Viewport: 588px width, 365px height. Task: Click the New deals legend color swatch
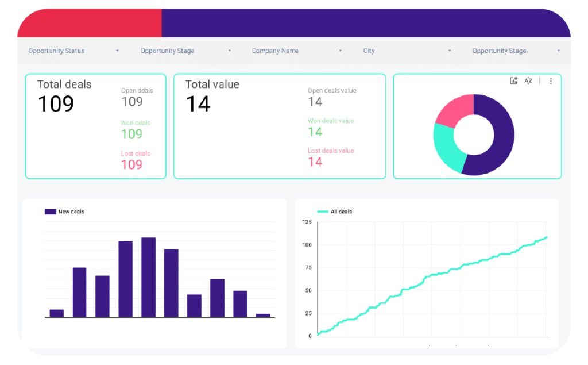pos(50,212)
